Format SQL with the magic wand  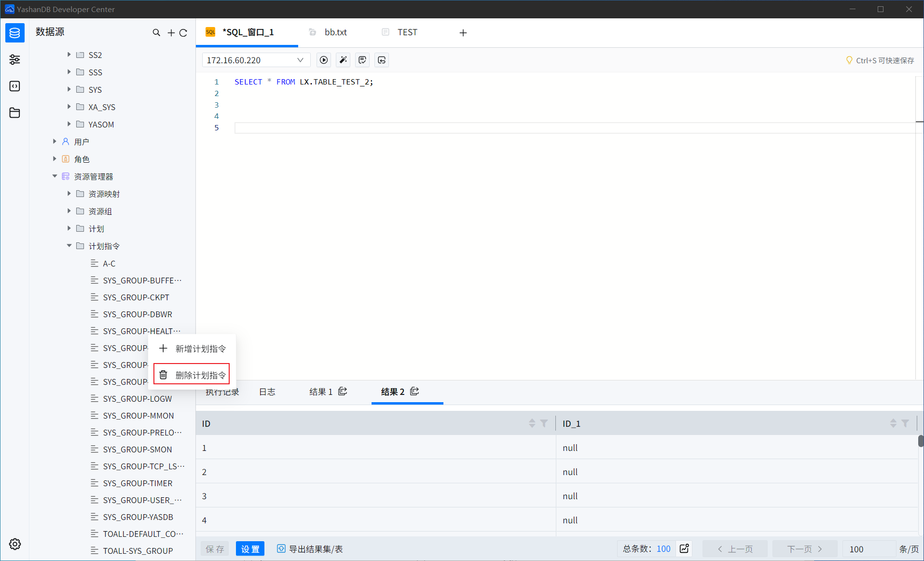343,60
